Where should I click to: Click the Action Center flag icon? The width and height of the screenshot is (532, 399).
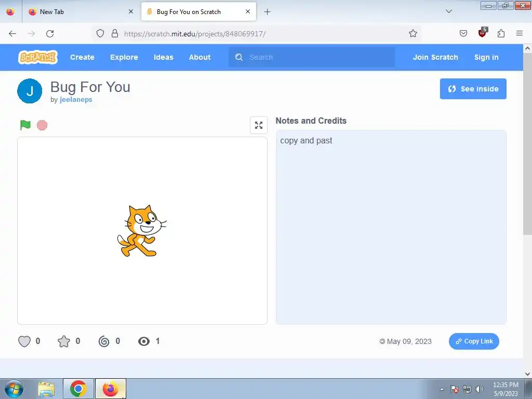click(455, 389)
